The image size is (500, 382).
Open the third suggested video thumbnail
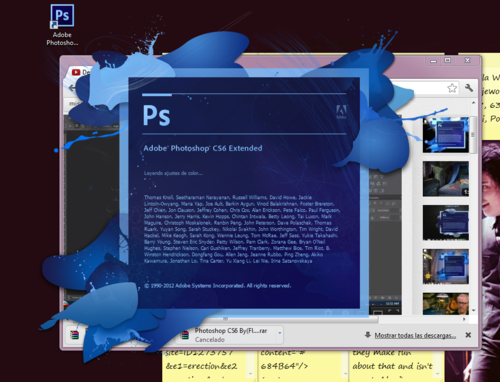tap(446, 223)
